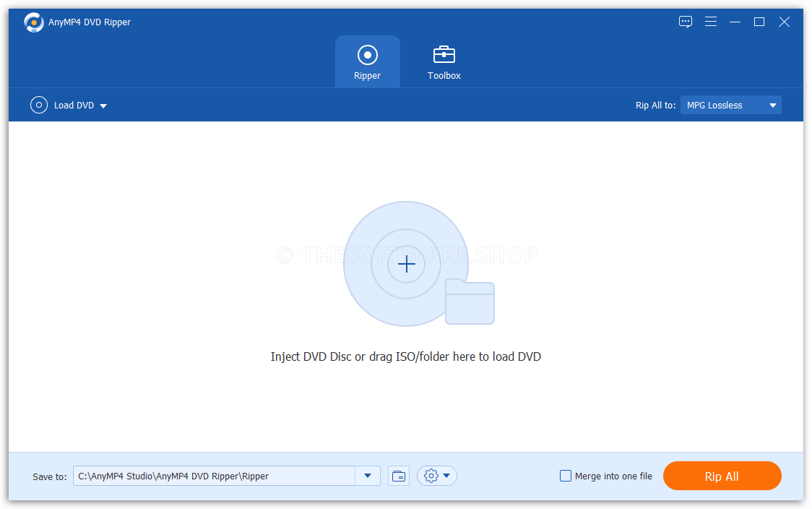The height and width of the screenshot is (509, 812).
Task: Minimize the AnyMP4 DVD Ripper window
Action: [x=735, y=22]
